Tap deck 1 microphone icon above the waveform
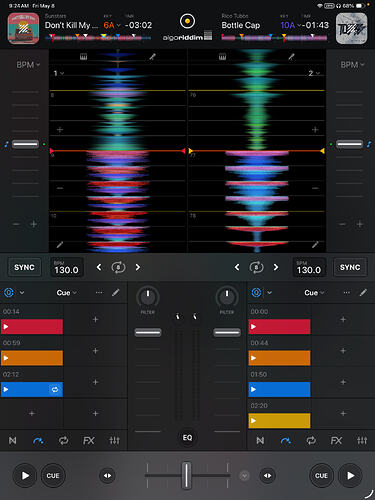 tap(152, 57)
